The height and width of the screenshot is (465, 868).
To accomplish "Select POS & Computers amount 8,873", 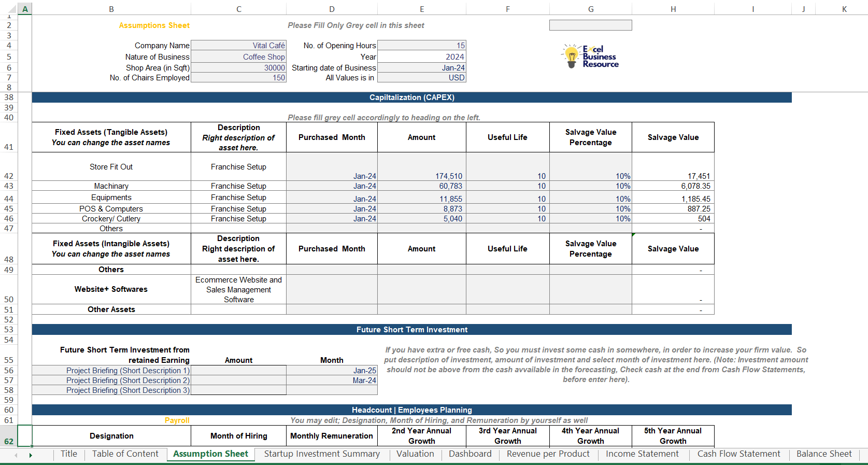I will (x=422, y=208).
